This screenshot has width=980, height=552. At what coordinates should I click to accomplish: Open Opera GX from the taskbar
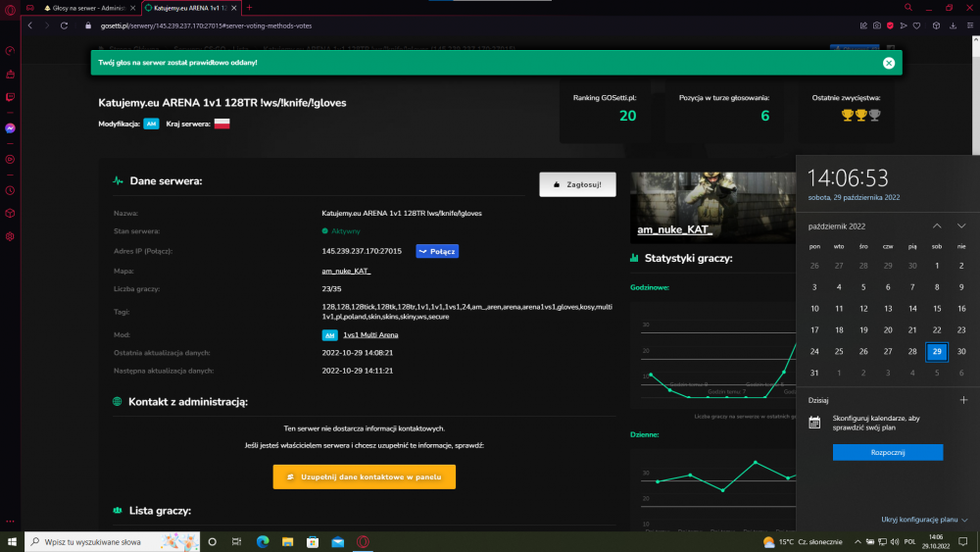[363, 542]
